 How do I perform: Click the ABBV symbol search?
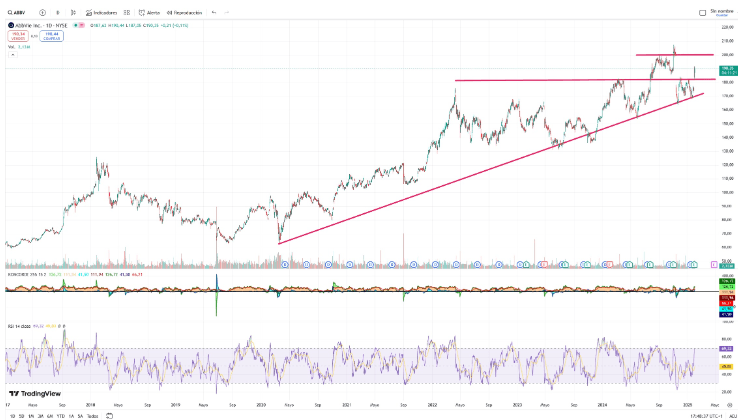[x=17, y=12]
